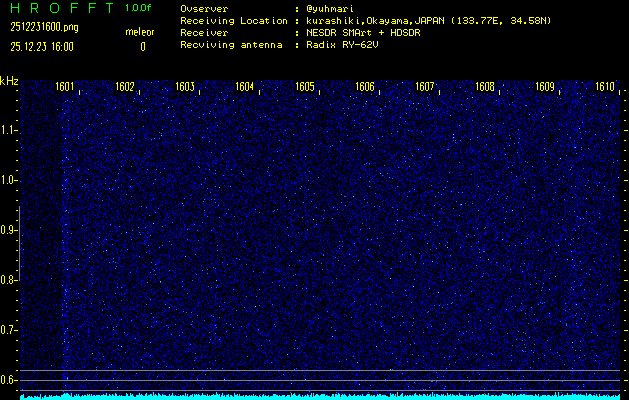The height and width of the screenshot is (400, 629).
Task: Select the 1.0.0f version label
Action: [x=139, y=8]
